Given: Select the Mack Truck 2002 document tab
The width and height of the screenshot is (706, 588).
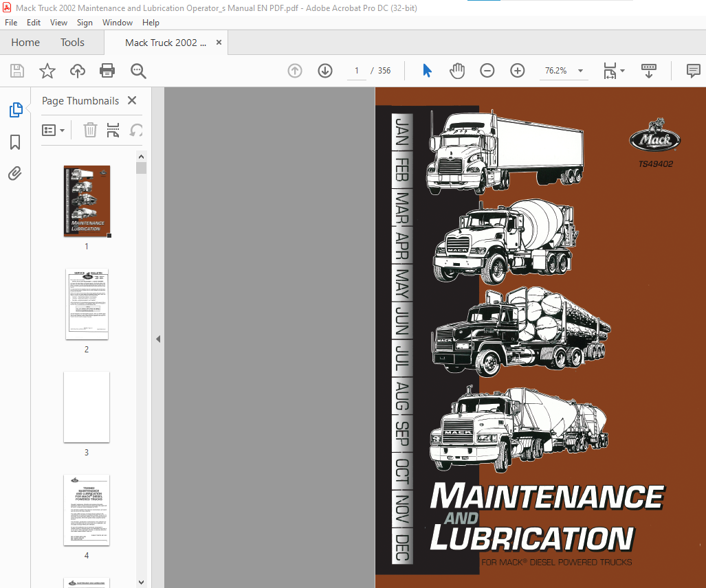Looking at the screenshot, I should pos(165,43).
